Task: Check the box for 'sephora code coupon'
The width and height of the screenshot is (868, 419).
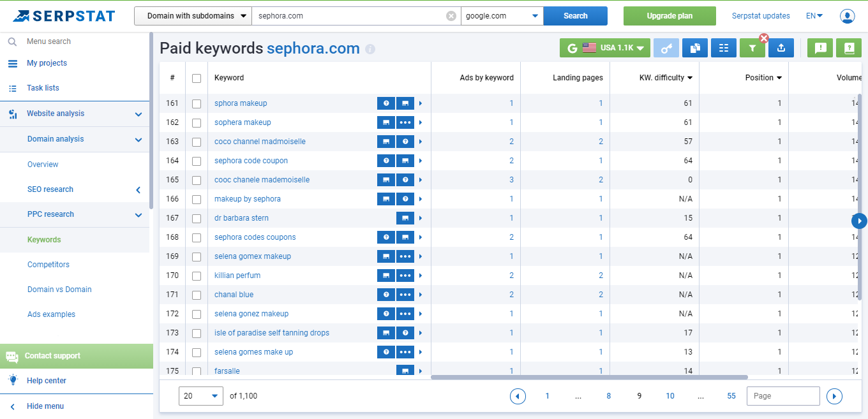Action: point(197,161)
